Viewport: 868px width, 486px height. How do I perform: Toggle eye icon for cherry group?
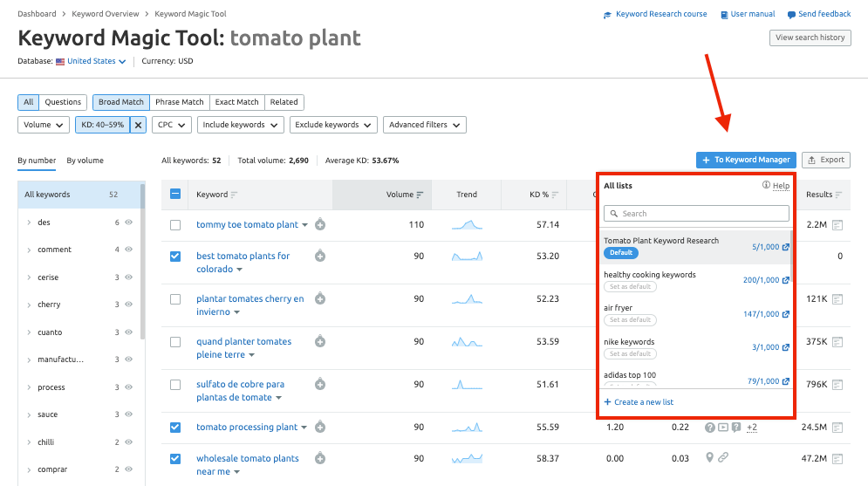(128, 304)
